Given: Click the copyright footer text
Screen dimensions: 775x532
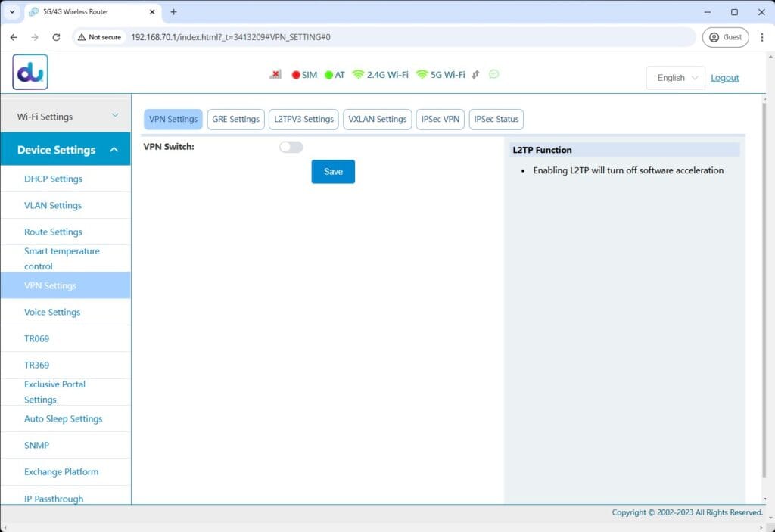Looking at the screenshot, I should pos(687,513).
